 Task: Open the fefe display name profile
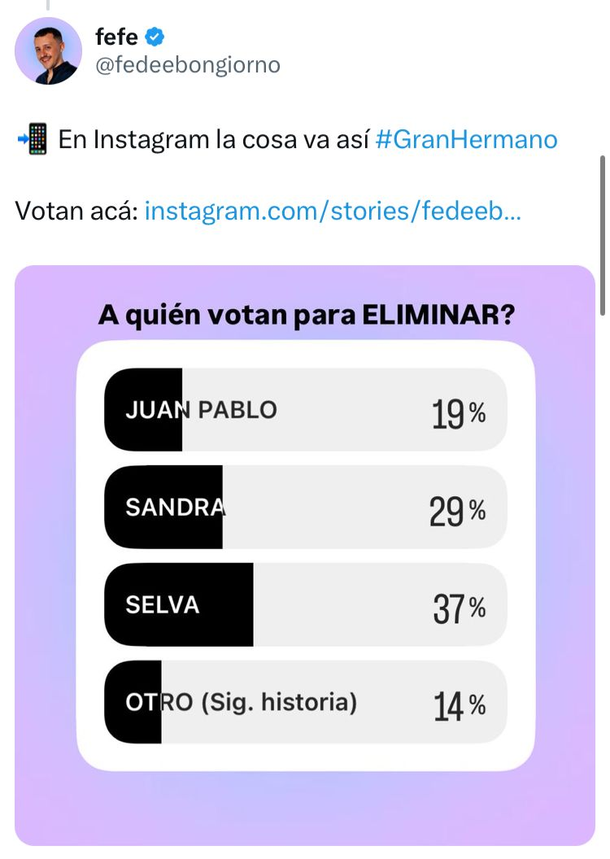(116, 38)
